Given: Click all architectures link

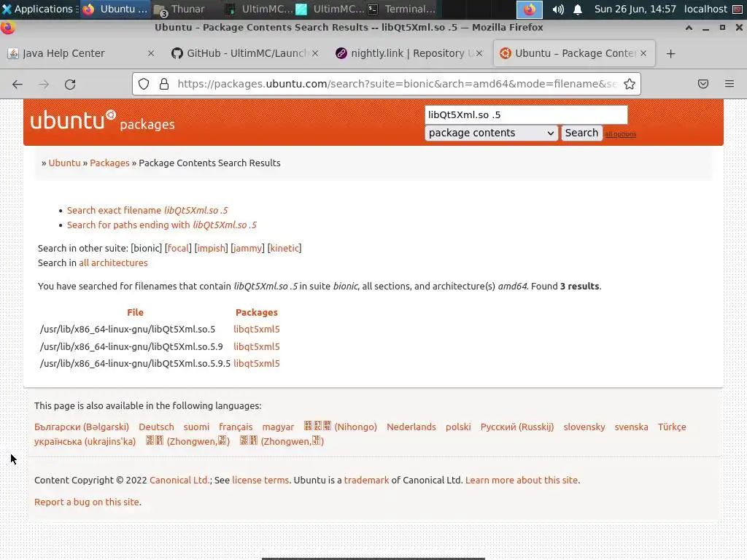Looking at the screenshot, I should (x=113, y=262).
